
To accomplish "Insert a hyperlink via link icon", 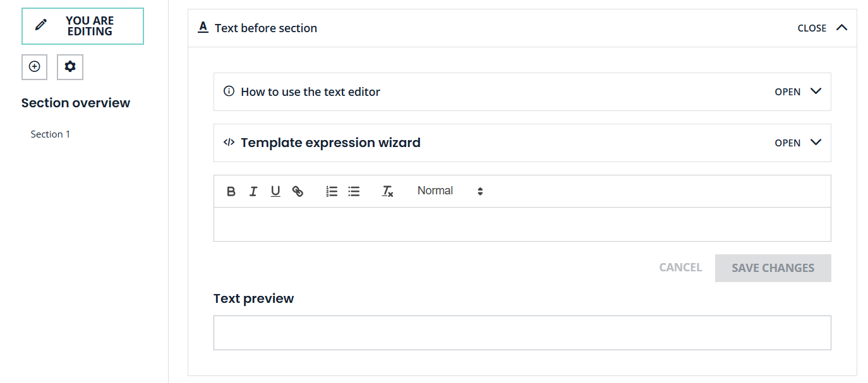I will (298, 191).
